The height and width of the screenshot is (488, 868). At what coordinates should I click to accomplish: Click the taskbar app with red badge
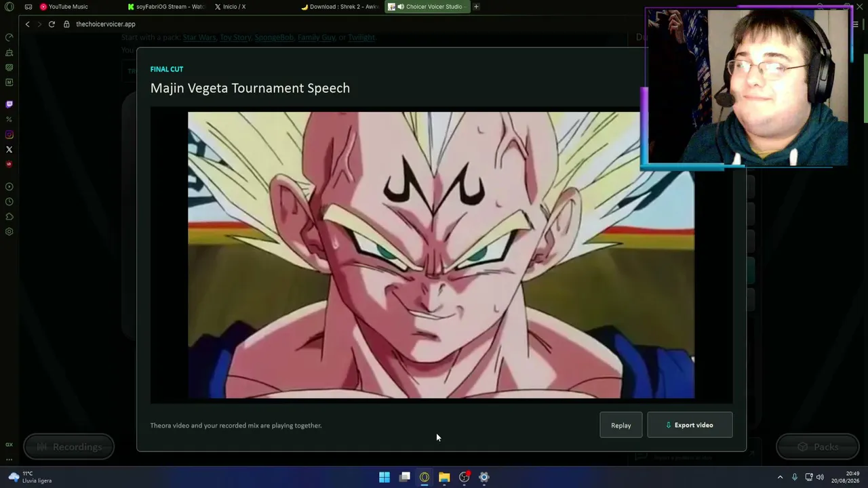(x=465, y=477)
